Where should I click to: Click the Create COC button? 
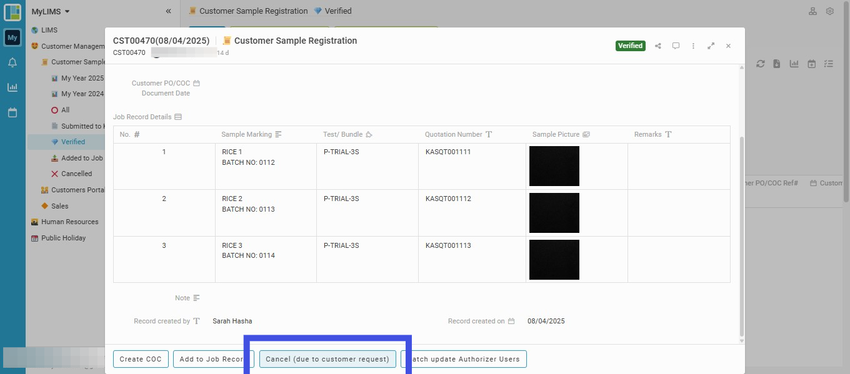pos(141,359)
